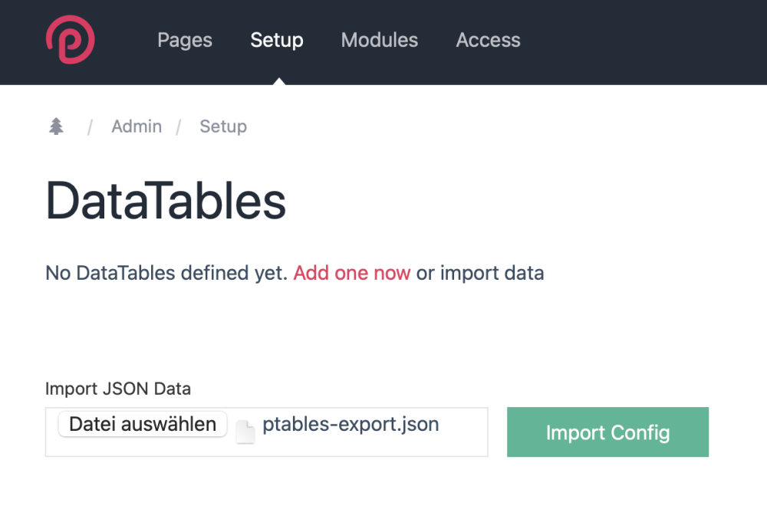Click the Setup breadcrumb link

(x=223, y=126)
